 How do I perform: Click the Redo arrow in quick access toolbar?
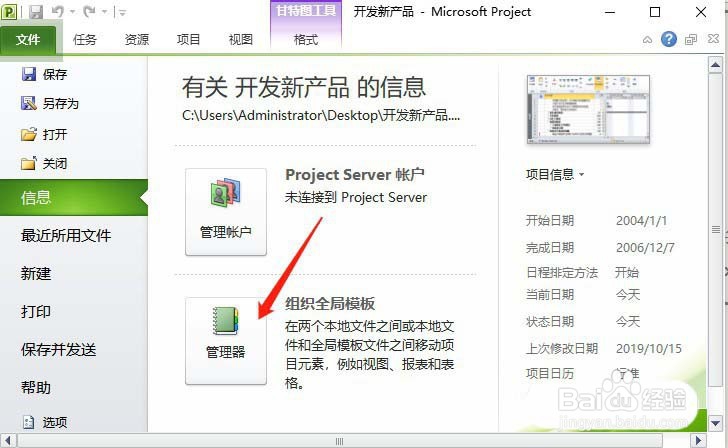click(89, 12)
